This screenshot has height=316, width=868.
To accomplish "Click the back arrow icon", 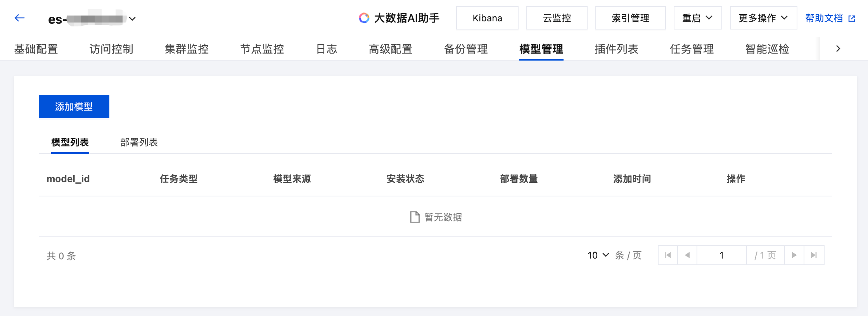I will [19, 18].
